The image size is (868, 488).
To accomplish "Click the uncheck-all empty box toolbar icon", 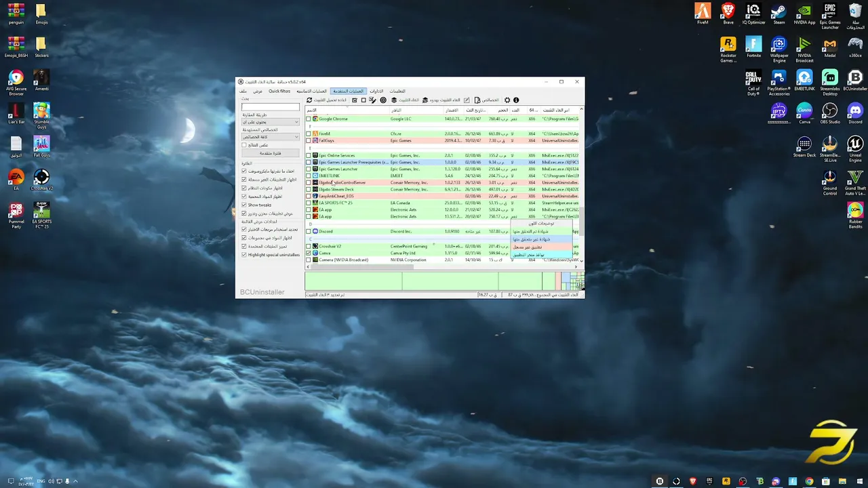I will point(363,100).
